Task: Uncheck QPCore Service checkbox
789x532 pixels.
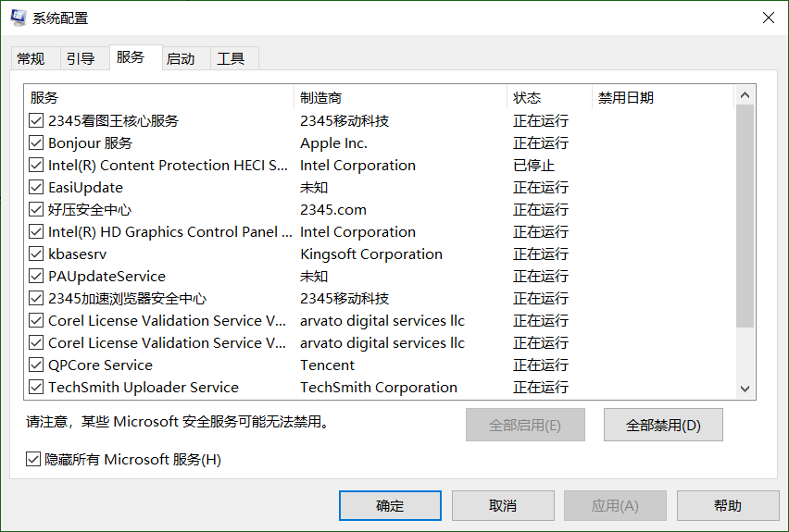Action: tap(36, 365)
